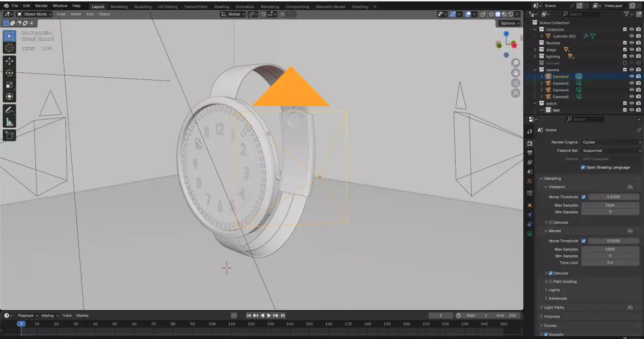The width and height of the screenshot is (644, 339).
Task: Open the Options dropdown in viewport
Action: [x=509, y=23]
